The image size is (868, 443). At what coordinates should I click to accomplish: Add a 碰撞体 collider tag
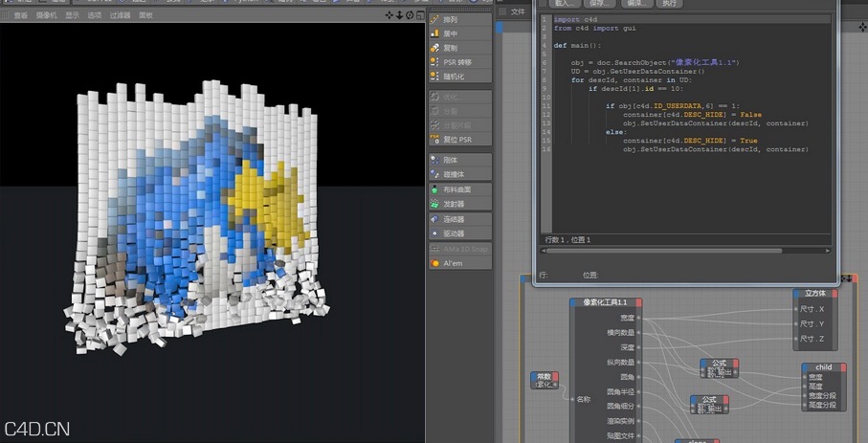460,174
